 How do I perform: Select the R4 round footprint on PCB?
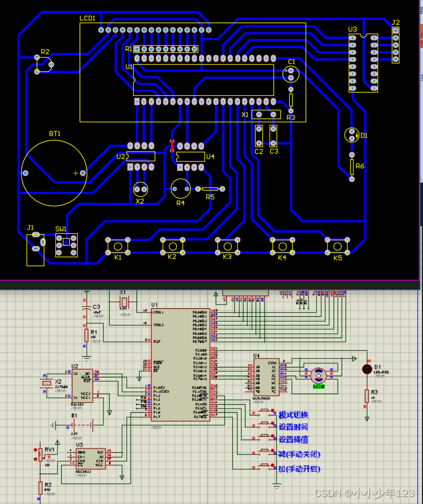[181, 189]
